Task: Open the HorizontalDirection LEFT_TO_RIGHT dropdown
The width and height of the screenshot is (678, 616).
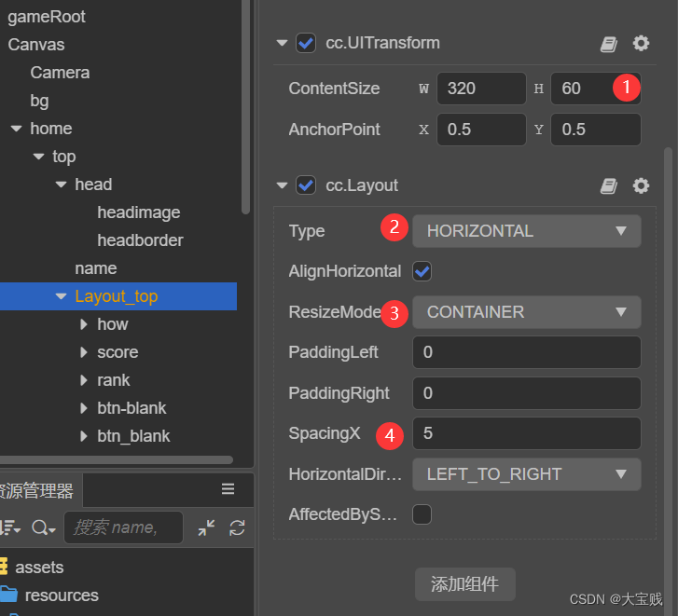Action: [526, 474]
